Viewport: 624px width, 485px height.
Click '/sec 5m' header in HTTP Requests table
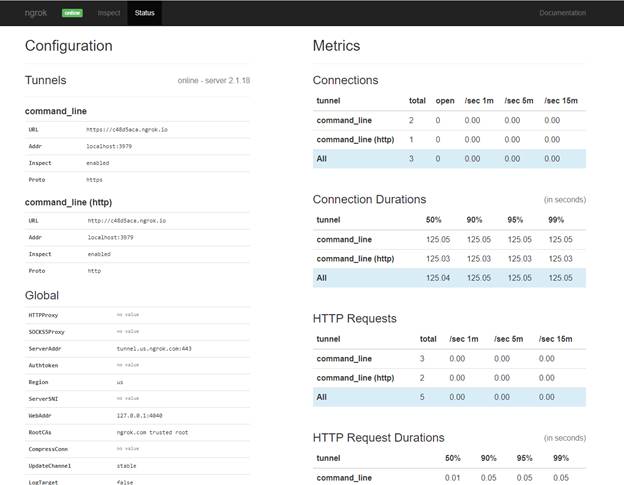pyautogui.click(x=508, y=339)
